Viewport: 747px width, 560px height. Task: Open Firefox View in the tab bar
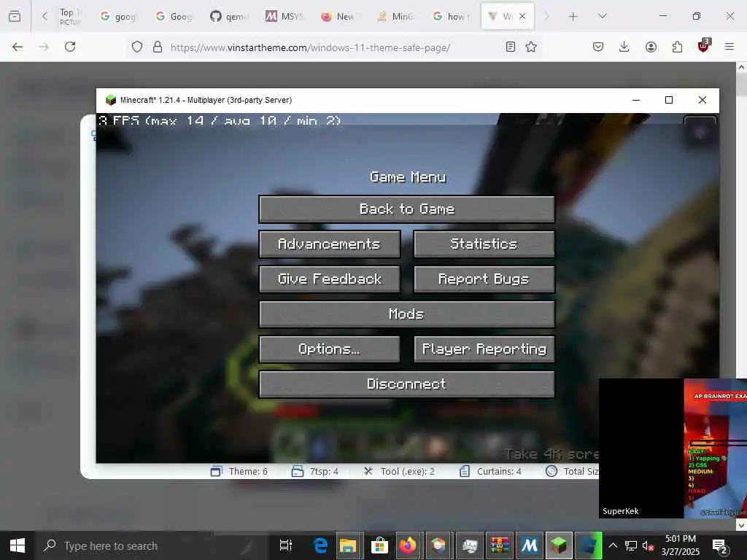(x=15, y=16)
